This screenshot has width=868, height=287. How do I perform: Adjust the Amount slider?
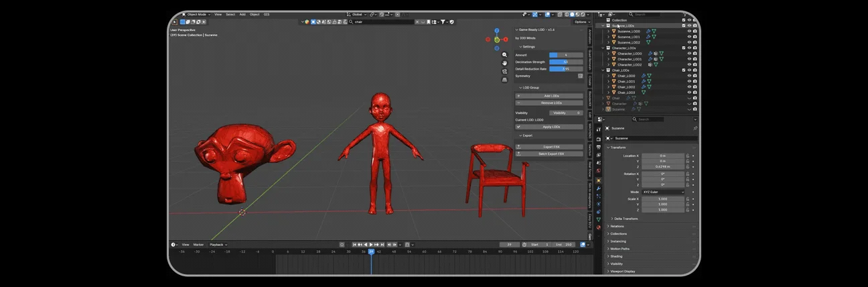click(566, 55)
